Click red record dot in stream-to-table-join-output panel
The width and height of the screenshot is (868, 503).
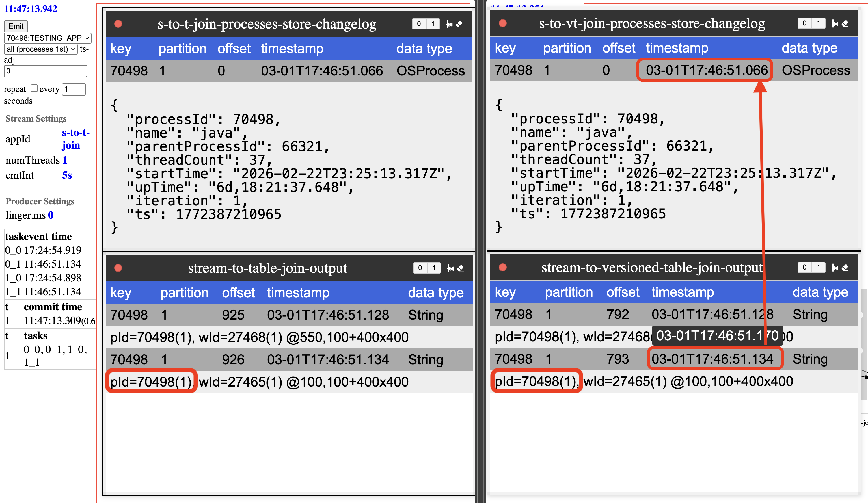[118, 268]
